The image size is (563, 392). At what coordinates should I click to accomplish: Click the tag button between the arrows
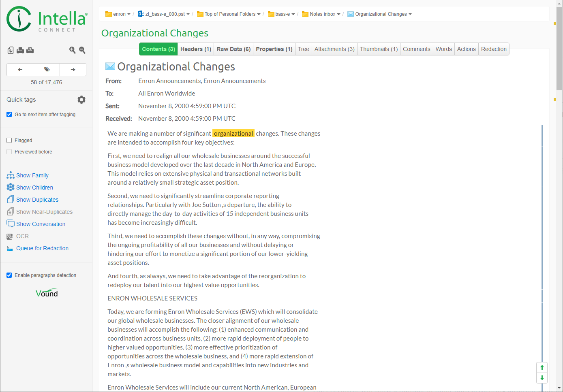point(47,70)
